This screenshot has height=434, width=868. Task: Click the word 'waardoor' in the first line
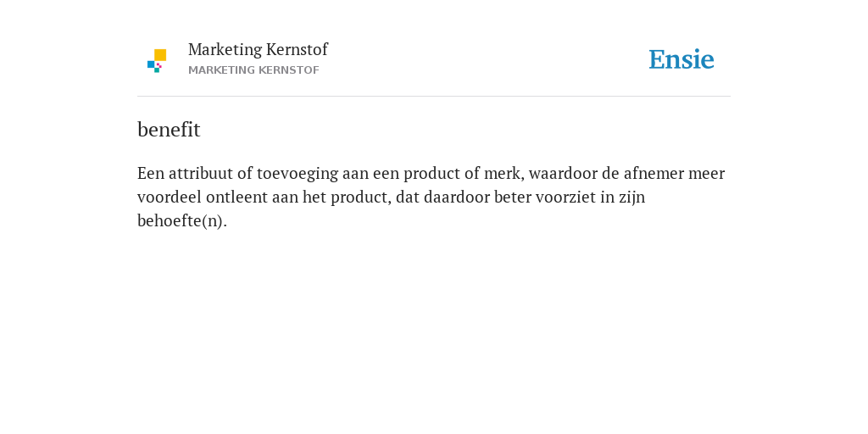563,173
